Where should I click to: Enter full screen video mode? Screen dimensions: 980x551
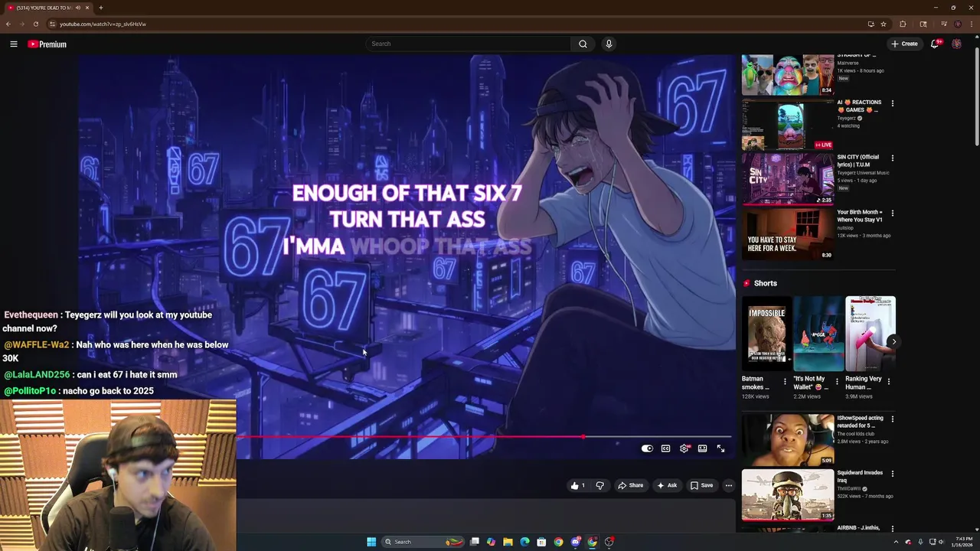click(720, 448)
